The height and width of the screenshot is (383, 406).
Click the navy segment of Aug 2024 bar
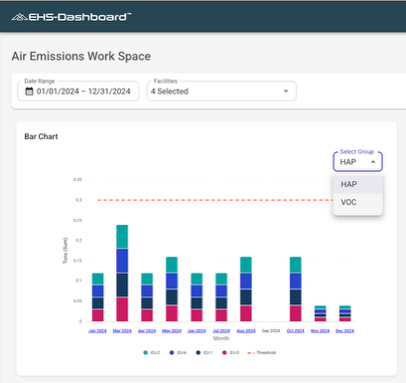(246, 297)
